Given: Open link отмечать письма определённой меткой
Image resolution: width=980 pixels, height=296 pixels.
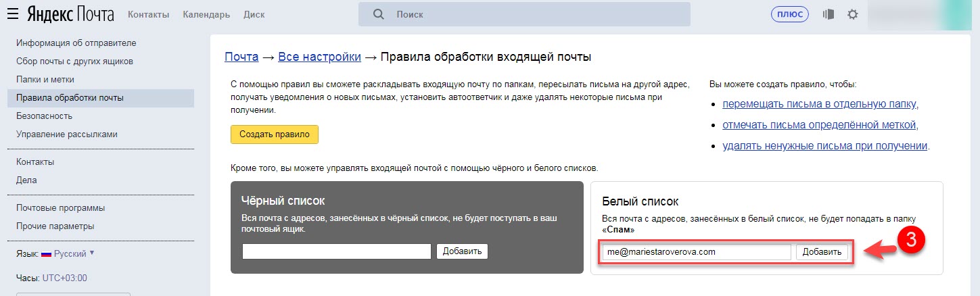Looking at the screenshot, I should [x=819, y=124].
